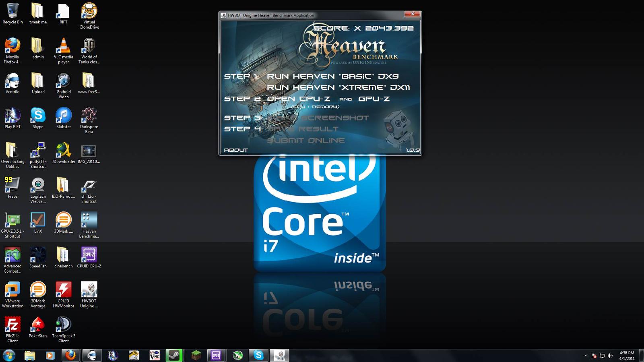Viewport: 644px width, 362px height.
Task: Select the tweak me folder
Action: 38,14
